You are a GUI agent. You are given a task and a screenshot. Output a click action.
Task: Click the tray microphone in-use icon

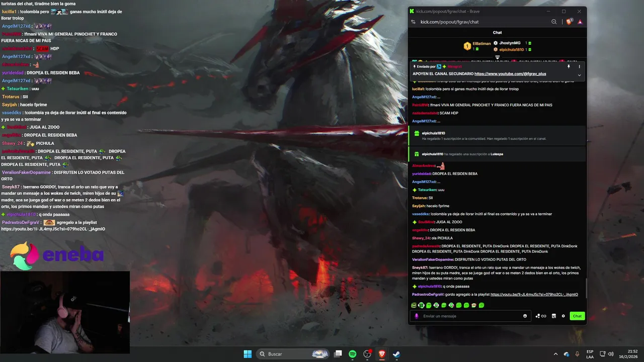(x=577, y=354)
